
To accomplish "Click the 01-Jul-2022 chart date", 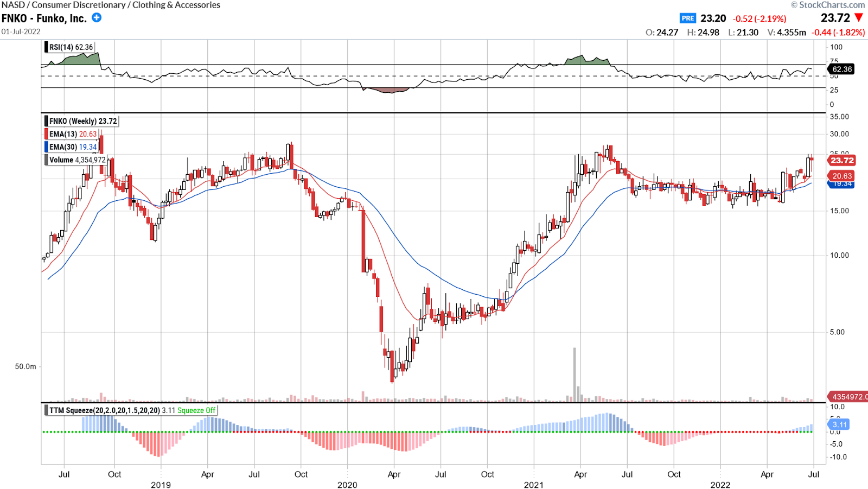I will (21, 31).
